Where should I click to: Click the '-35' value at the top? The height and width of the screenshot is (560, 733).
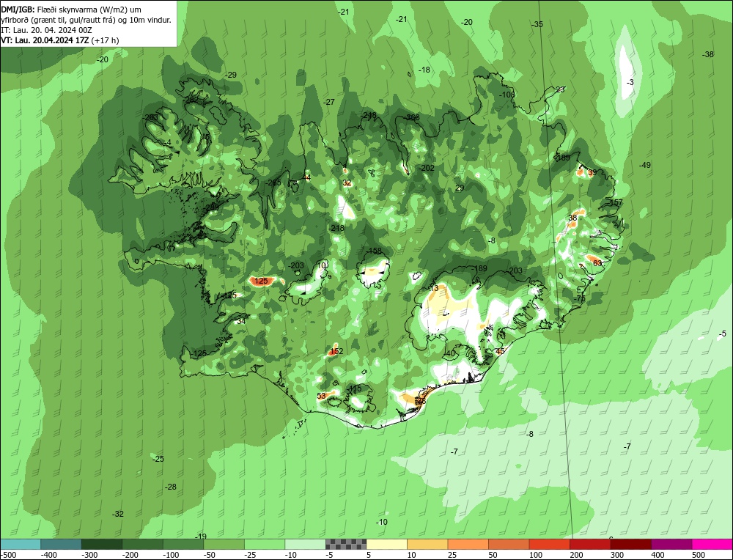537,24
